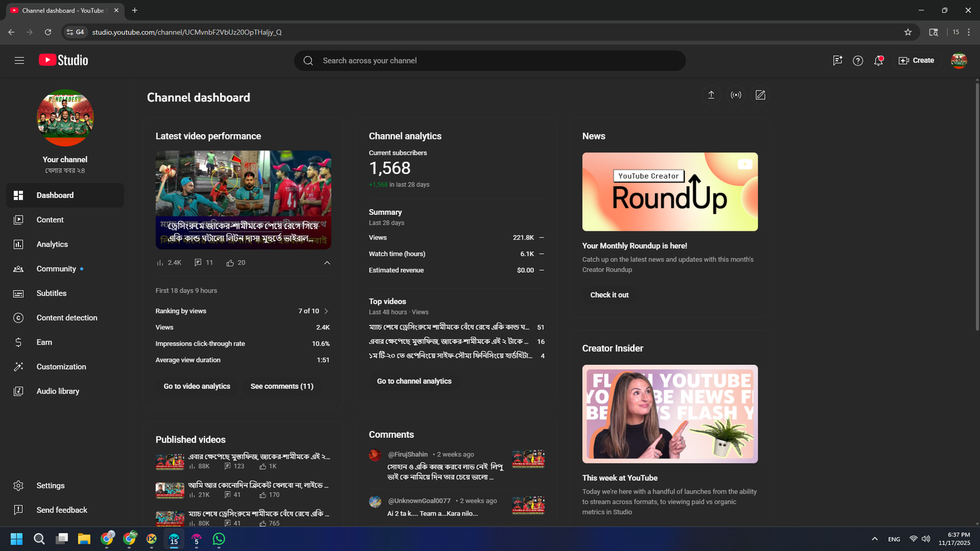Expand Ranking by views chevron
The height and width of the screenshot is (551, 980).
(326, 311)
